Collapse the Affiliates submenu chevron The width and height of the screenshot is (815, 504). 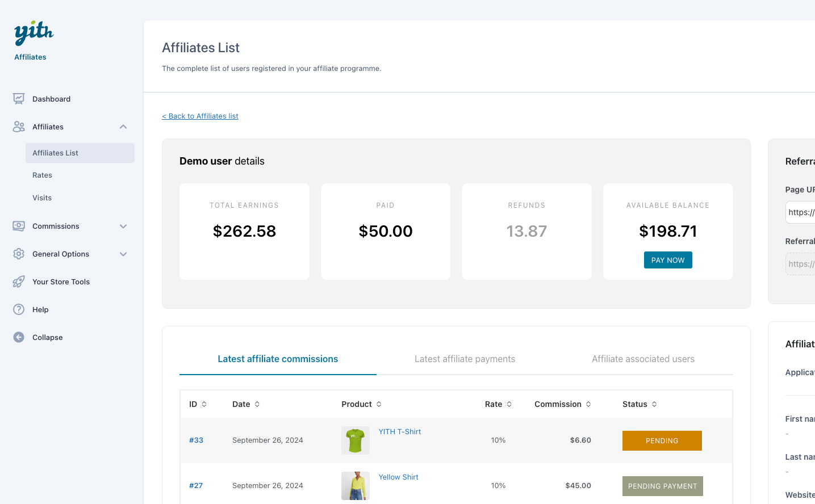coord(123,127)
